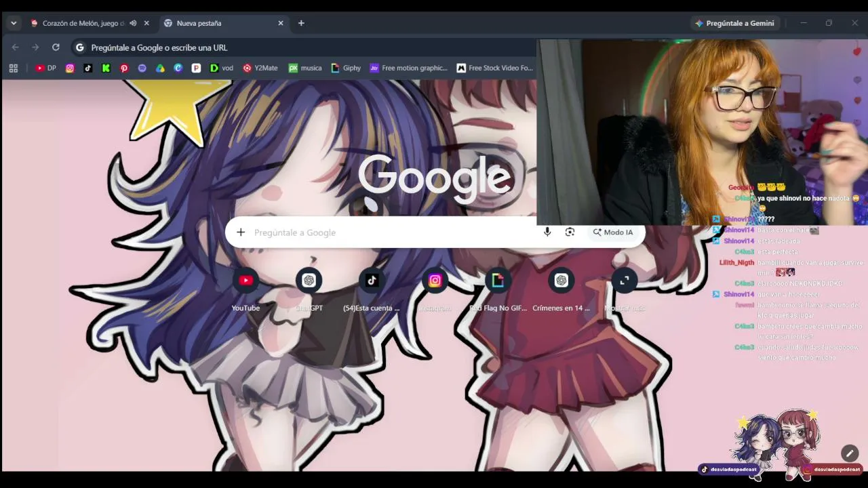Start voice search with microphone icon

pyautogui.click(x=547, y=232)
